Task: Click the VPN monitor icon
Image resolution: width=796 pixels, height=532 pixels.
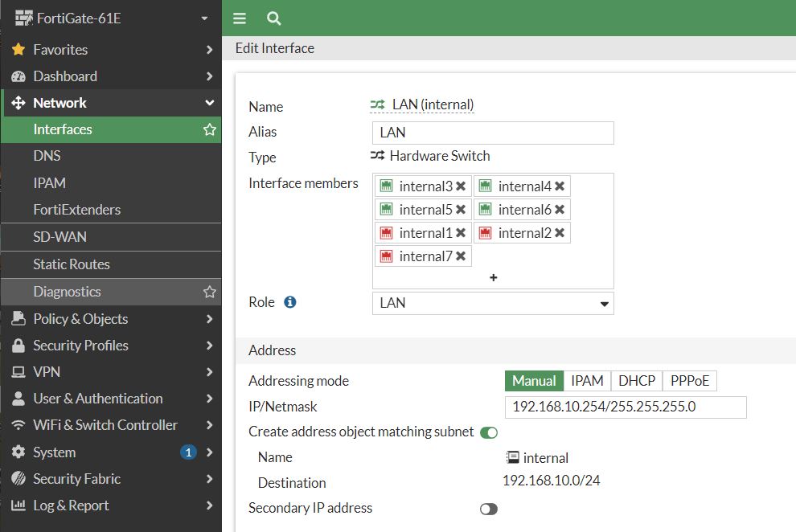Action: 18,372
